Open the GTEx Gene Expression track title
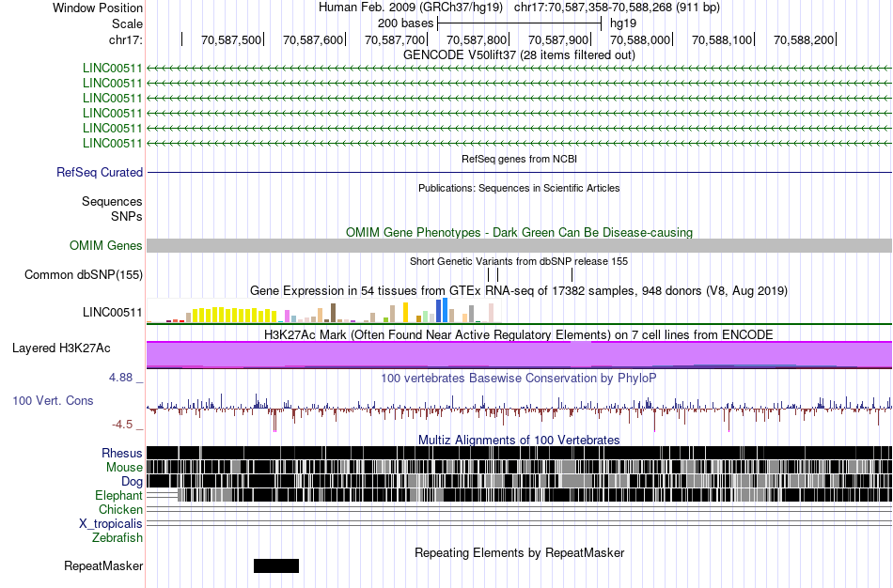The height and width of the screenshot is (588, 893). 519,291
